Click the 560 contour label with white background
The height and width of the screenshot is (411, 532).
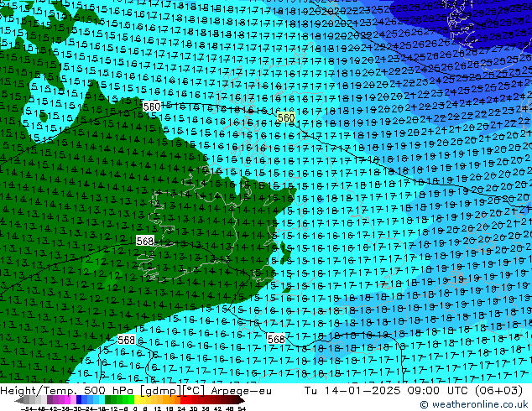click(x=151, y=107)
